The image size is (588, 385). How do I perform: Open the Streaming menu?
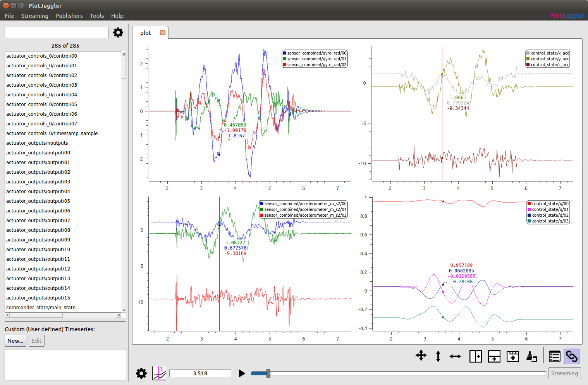coord(34,16)
